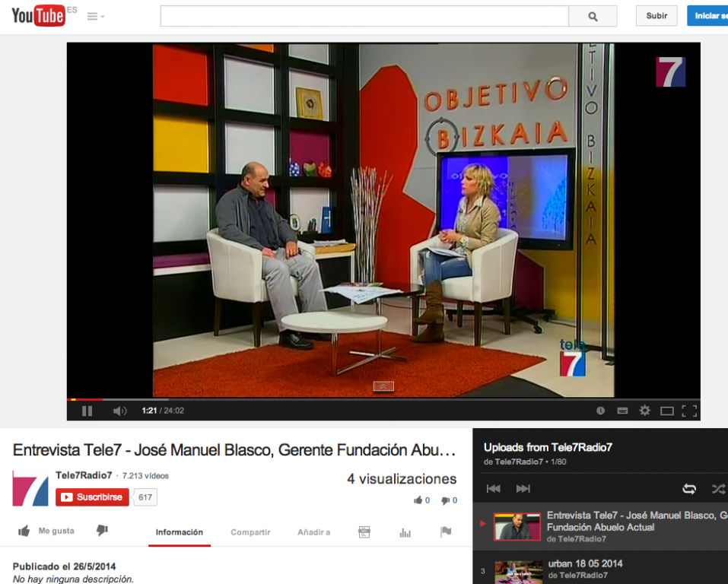The height and width of the screenshot is (584, 728).
Task: Mute the video volume
Action: pyautogui.click(x=119, y=411)
